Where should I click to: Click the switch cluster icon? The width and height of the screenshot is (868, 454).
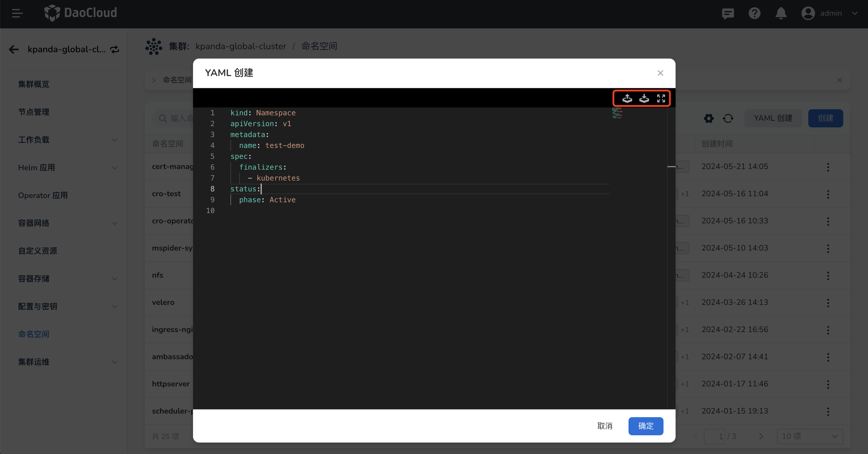115,50
